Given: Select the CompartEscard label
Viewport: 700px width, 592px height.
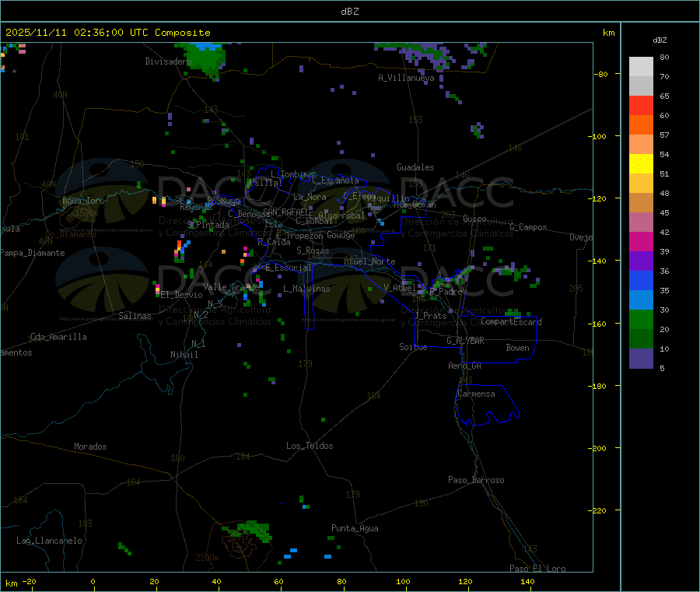Looking at the screenshot, I should 511,321.
